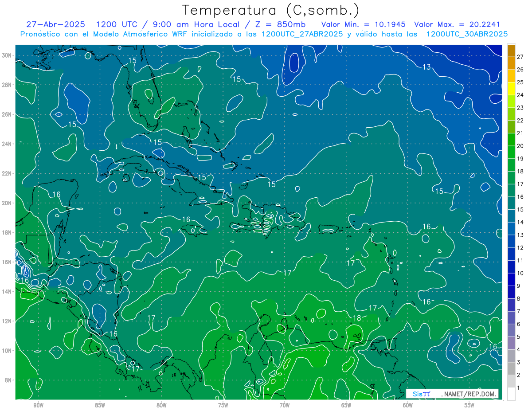Click the "18" isotherm contour label on map
The image size is (532, 411).
tap(357, 318)
